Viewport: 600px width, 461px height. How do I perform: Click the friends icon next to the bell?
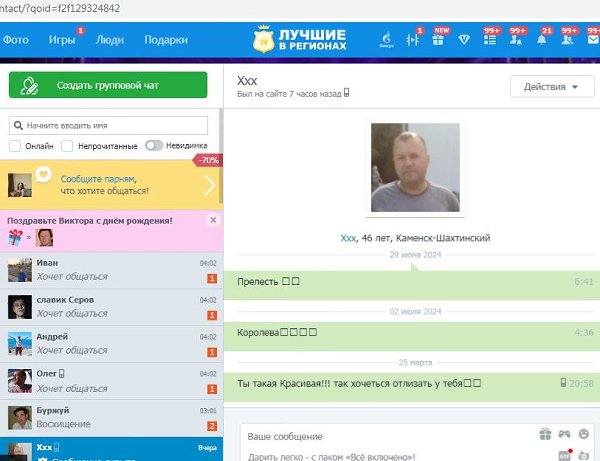click(567, 41)
